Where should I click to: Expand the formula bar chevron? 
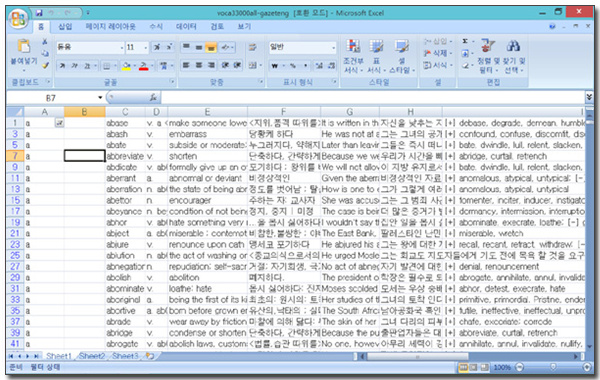click(589, 97)
